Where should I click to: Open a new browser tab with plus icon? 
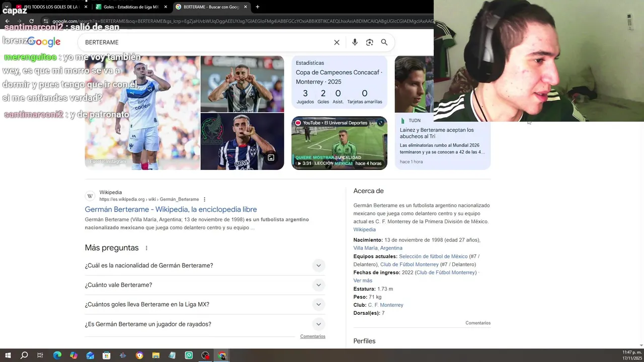[x=257, y=7]
